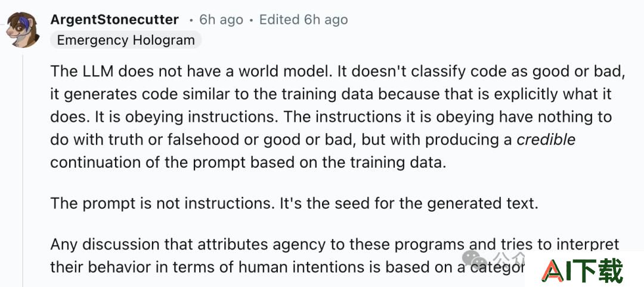Click the 'Edited 6h ago' label

coord(304,20)
